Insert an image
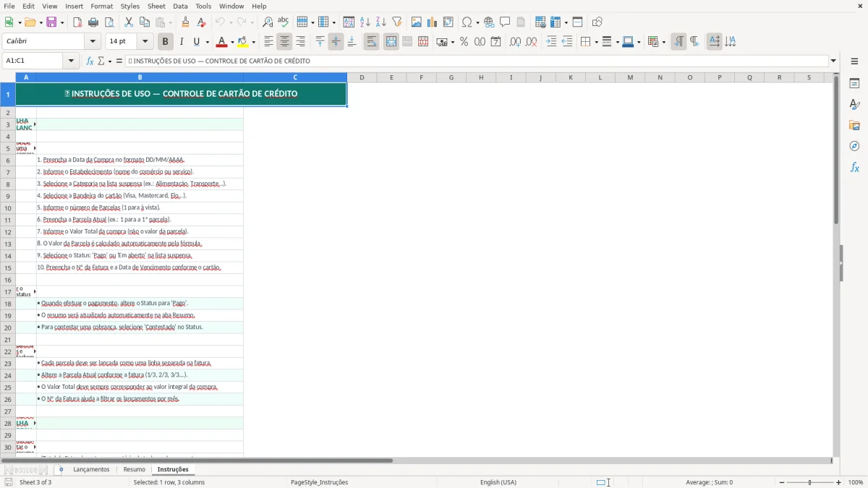868x488 pixels. tap(417, 22)
